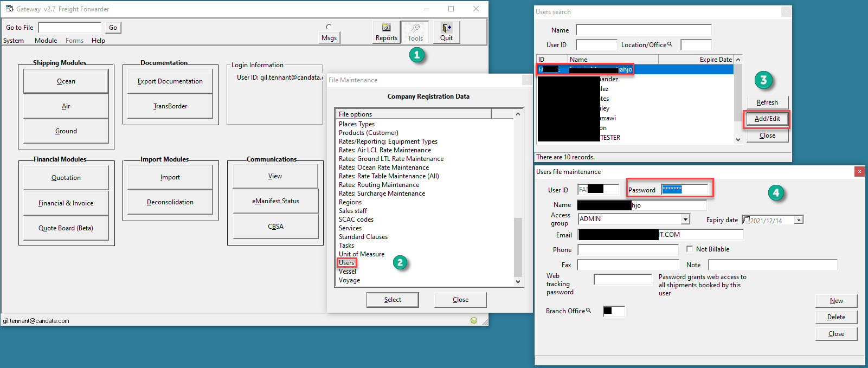The height and width of the screenshot is (368, 868).
Task: Open the Quotation module
Action: tap(66, 178)
